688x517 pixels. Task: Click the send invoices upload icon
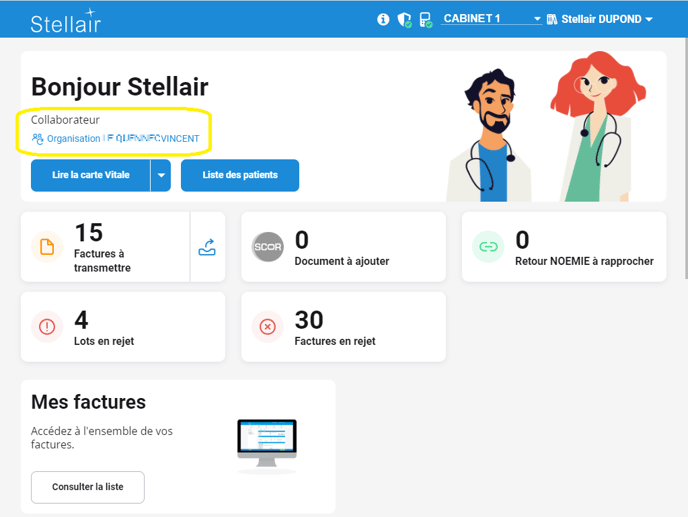click(x=207, y=247)
